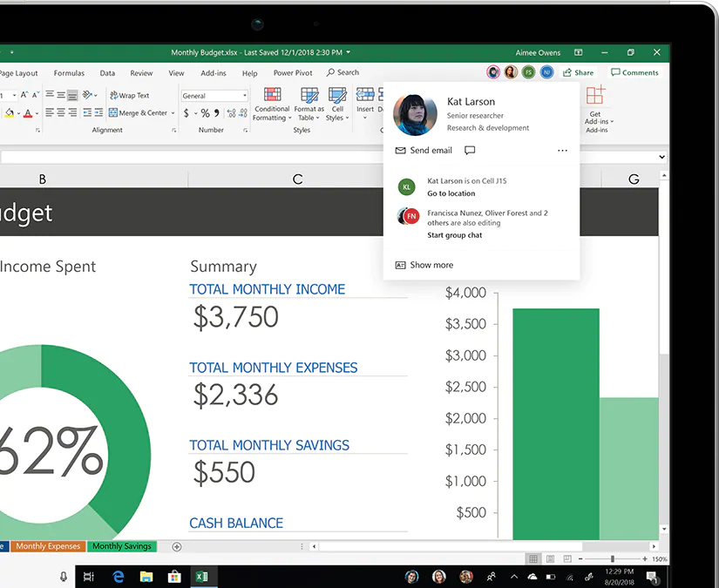The width and height of the screenshot is (719, 588).
Task: Decrease cell indent
Action: tap(87, 112)
